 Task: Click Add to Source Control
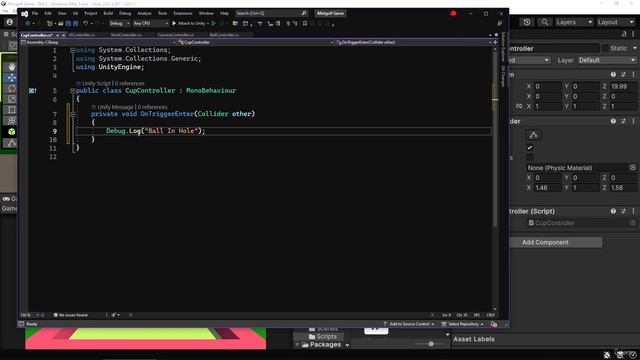point(409,324)
